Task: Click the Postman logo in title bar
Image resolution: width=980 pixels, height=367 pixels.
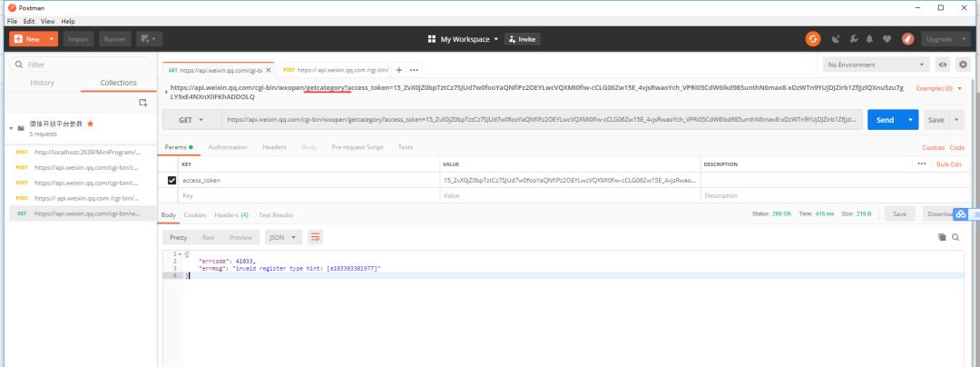Action: point(12,7)
